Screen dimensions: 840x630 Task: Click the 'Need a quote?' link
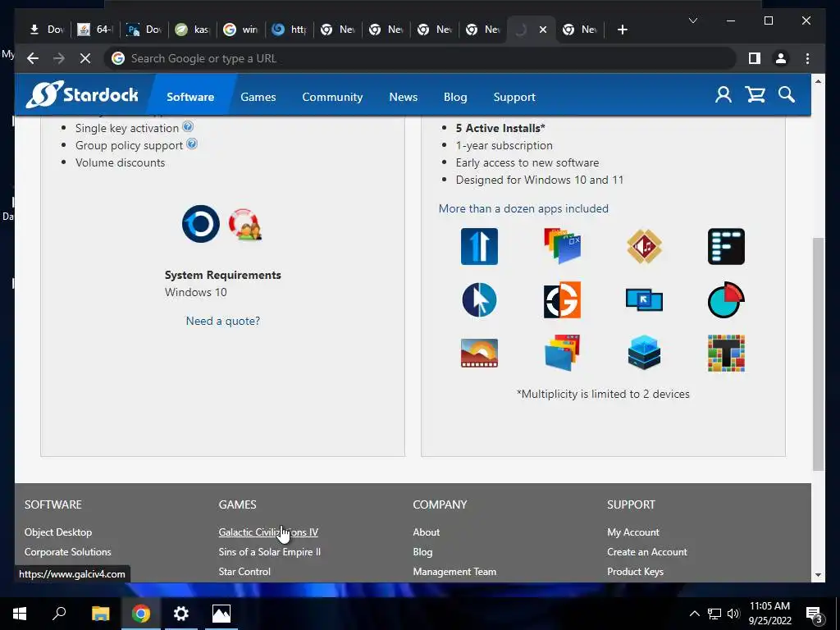[223, 321]
